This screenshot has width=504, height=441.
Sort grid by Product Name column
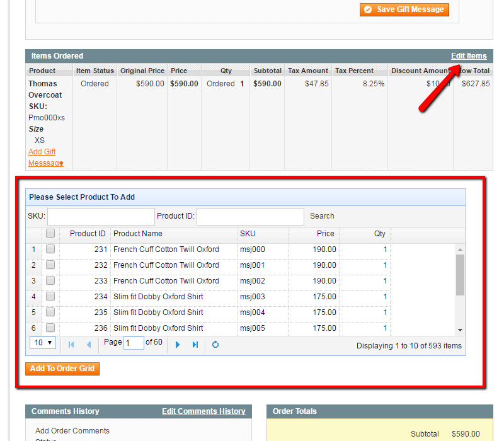pyautogui.click(x=173, y=234)
